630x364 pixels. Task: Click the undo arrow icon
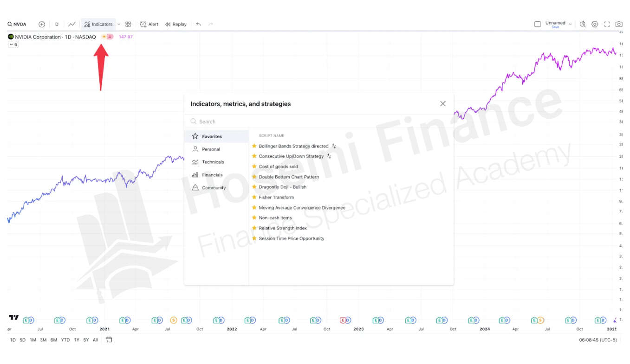pos(199,24)
